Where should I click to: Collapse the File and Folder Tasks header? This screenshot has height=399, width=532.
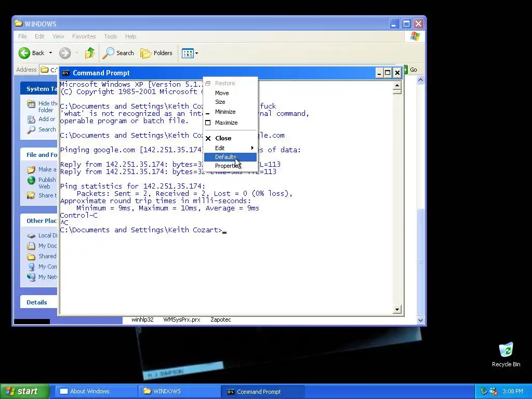[38, 155]
